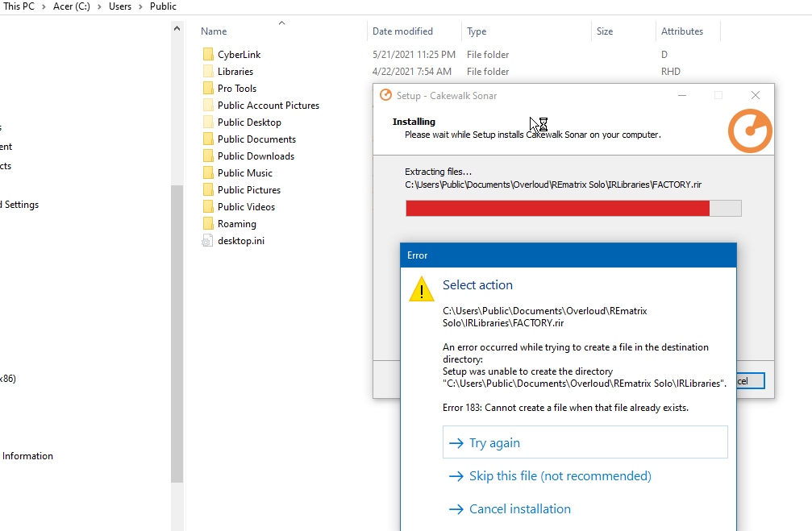Click Acer (C:) in the address path
812x531 pixels.
click(73, 6)
